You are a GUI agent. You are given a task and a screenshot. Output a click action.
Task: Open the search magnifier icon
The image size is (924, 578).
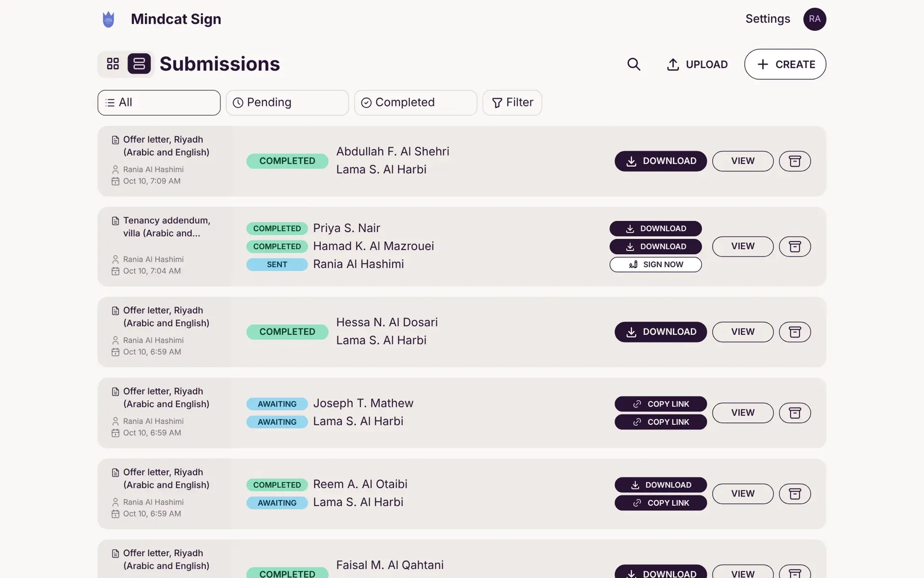(634, 64)
